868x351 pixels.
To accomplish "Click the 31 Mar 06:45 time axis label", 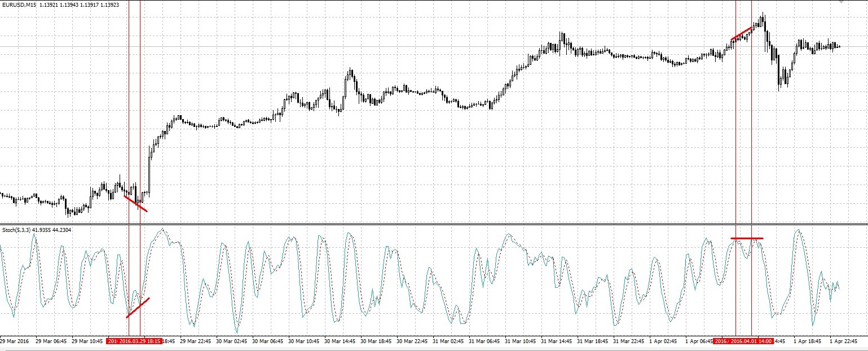I will [484, 341].
